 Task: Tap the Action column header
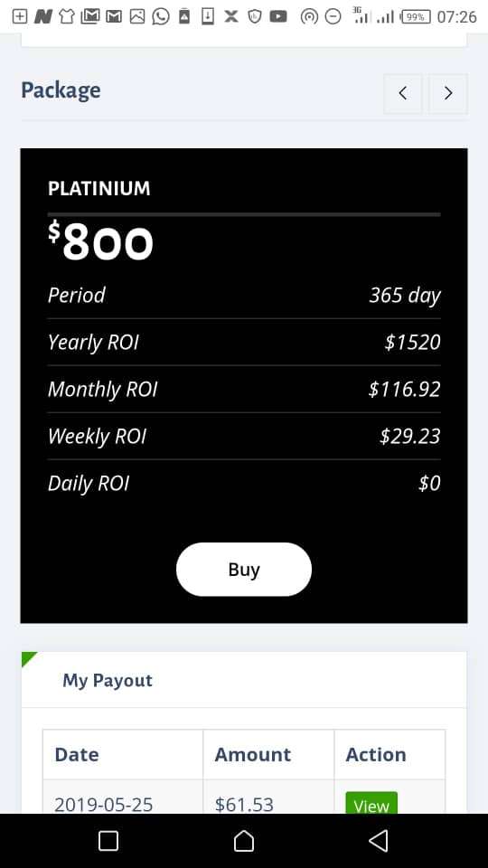pos(376,754)
